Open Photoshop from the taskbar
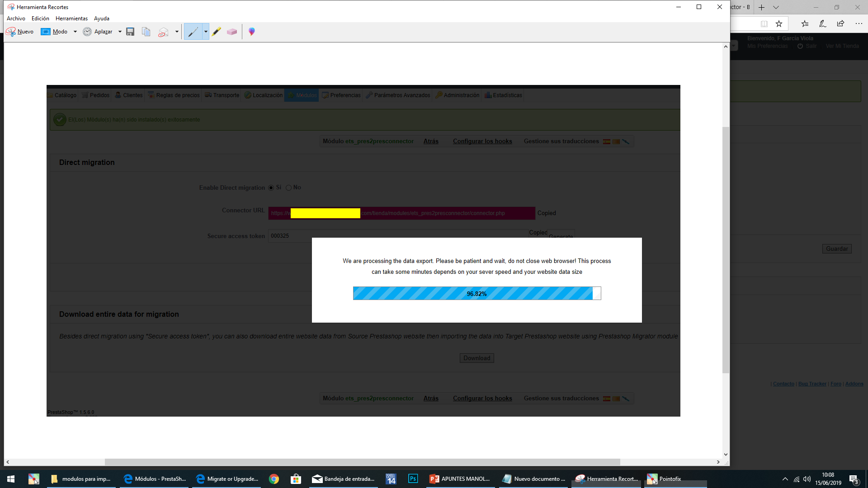The image size is (868, 488). click(x=413, y=479)
